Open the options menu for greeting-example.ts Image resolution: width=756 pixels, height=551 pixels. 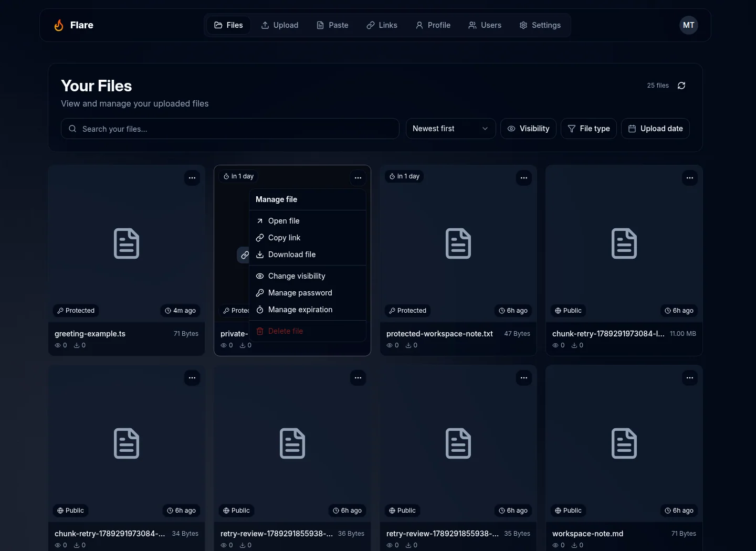point(192,178)
